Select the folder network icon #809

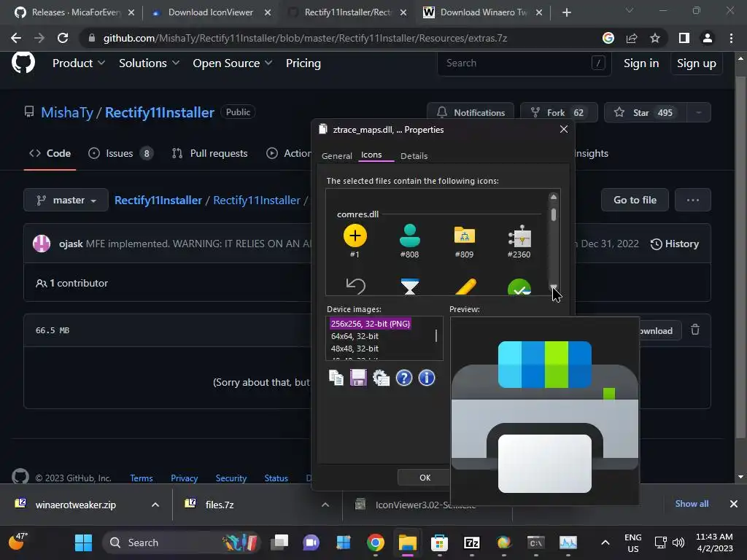(465, 236)
